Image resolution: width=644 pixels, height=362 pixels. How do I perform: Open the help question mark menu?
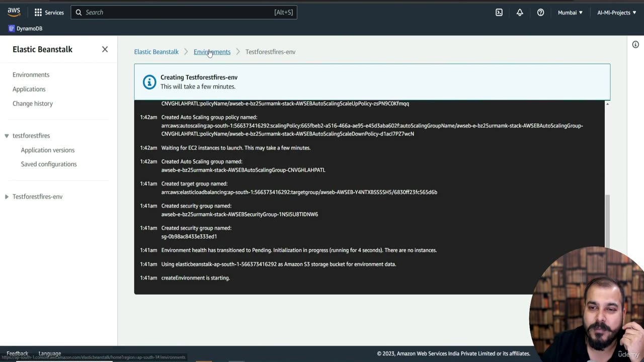point(540,13)
